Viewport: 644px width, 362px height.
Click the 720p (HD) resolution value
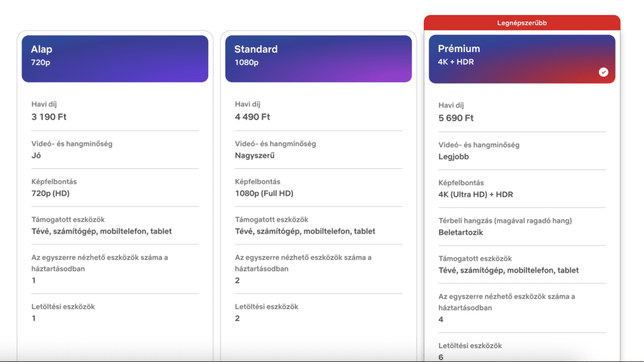point(50,193)
